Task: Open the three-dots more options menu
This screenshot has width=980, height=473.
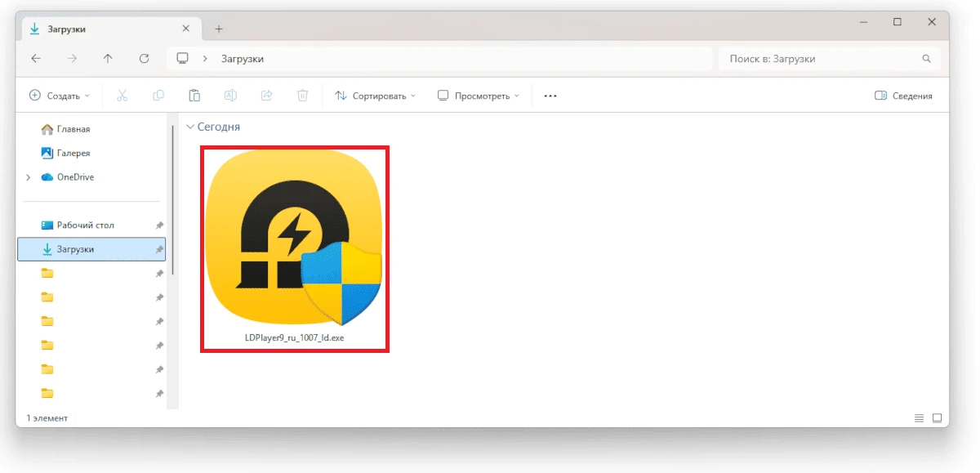Action: pyautogui.click(x=550, y=96)
